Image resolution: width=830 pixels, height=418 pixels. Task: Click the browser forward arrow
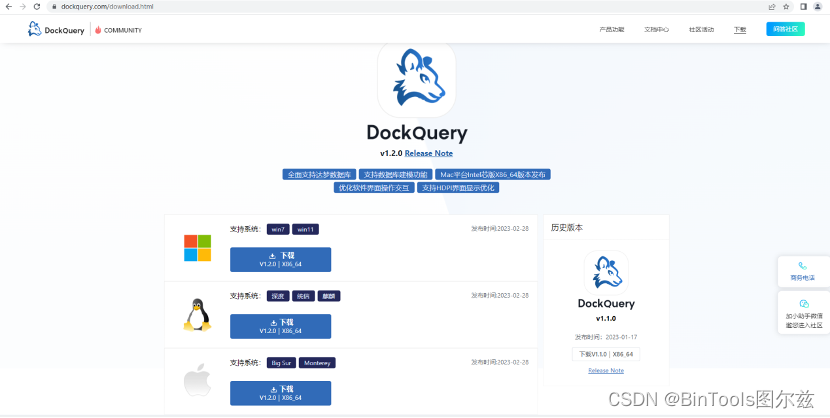pos(22,7)
